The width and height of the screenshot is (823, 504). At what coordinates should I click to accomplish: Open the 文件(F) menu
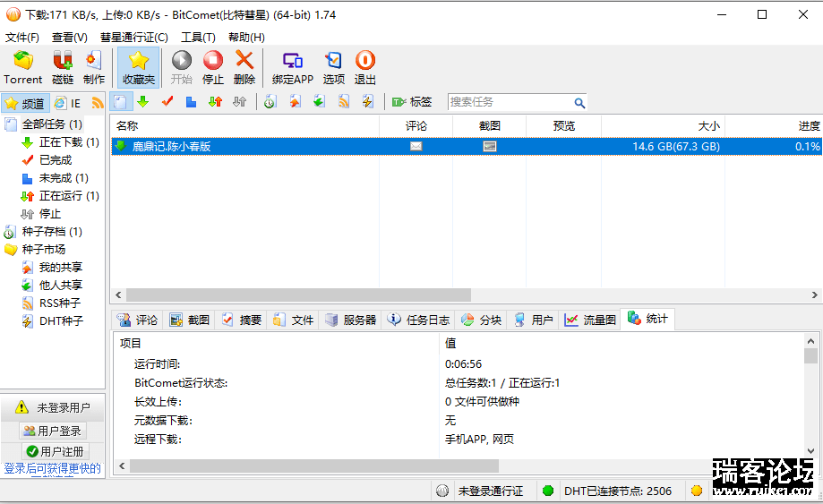[22, 38]
